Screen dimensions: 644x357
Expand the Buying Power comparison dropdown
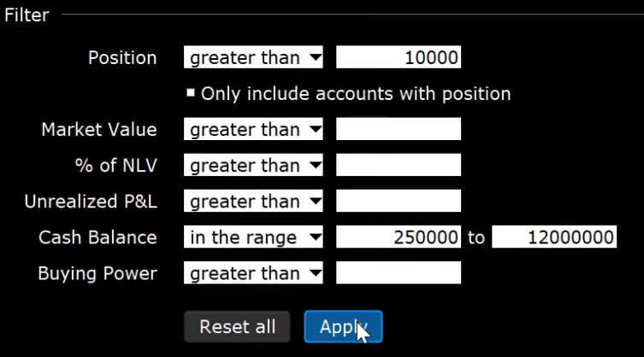254,273
